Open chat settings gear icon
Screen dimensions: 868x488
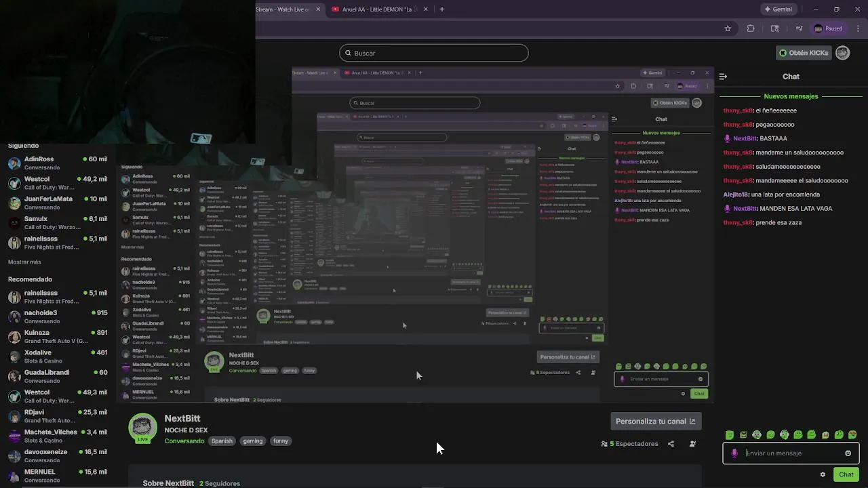(823, 474)
